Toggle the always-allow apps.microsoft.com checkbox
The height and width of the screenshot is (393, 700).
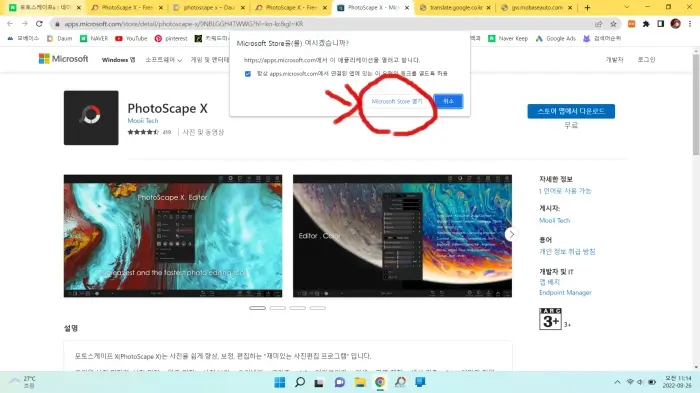pos(248,74)
